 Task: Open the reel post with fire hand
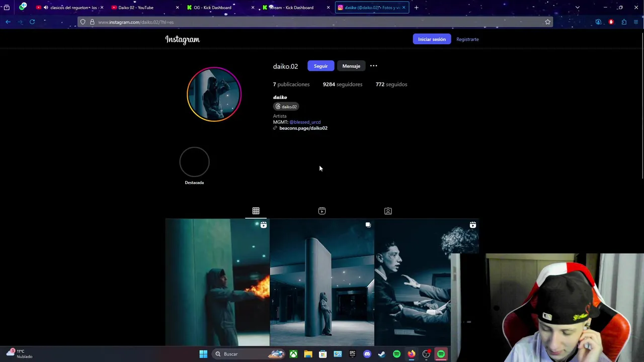(217, 283)
